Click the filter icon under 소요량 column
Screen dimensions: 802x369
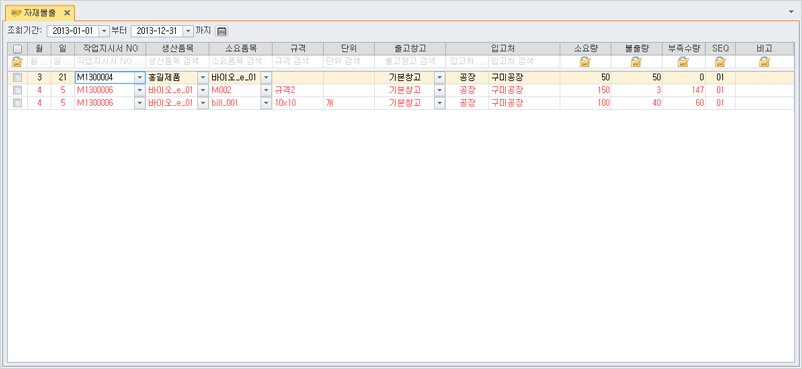[x=585, y=62]
